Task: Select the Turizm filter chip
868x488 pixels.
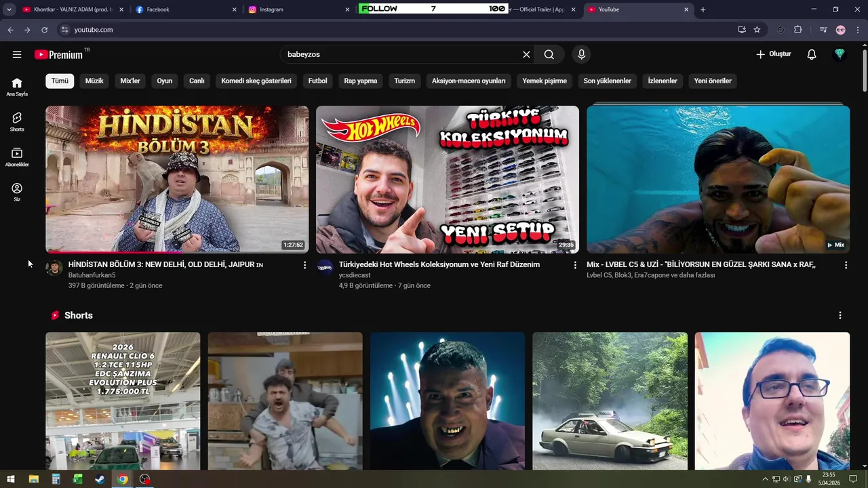Action: pyautogui.click(x=405, y=81)
